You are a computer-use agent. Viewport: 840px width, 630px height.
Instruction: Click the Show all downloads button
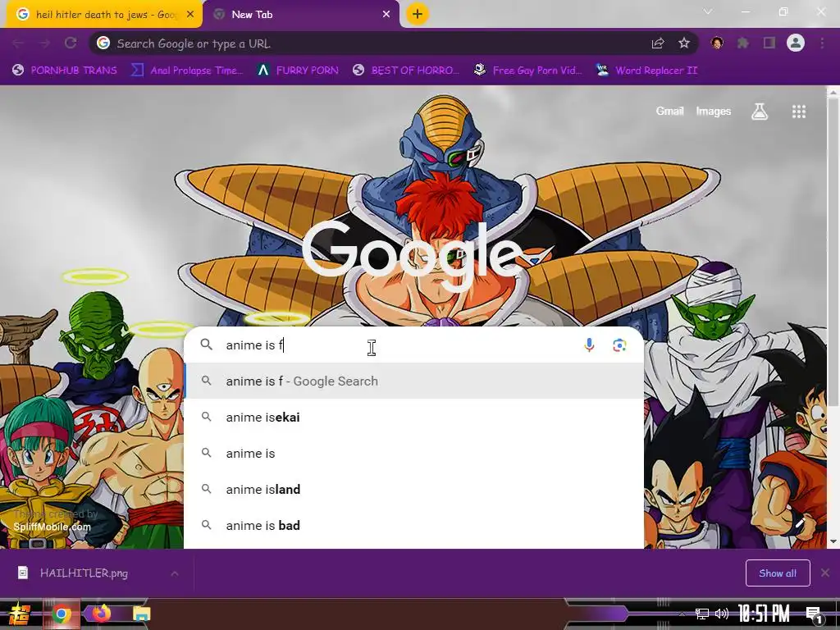778,573
